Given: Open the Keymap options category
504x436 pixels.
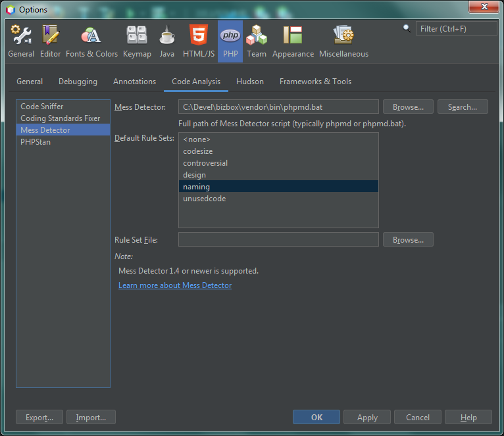Looking at the screenshot, I should pos(137,42).
